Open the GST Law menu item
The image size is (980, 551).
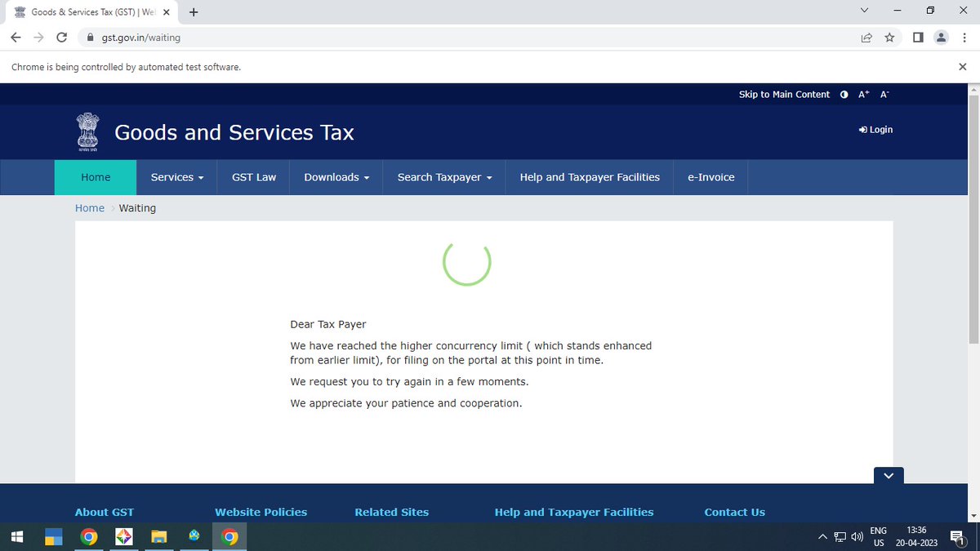pyautogui.click(x=254, y=177)
